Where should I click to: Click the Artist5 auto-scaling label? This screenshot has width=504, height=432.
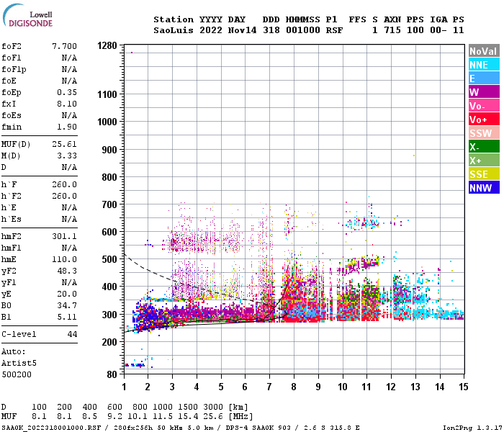click(19, 363)
